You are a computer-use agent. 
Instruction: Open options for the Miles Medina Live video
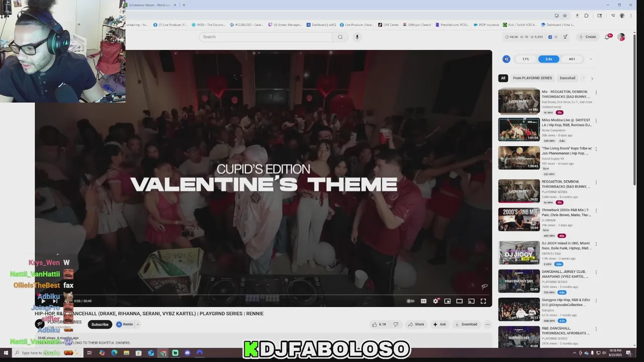coord(596,121)
